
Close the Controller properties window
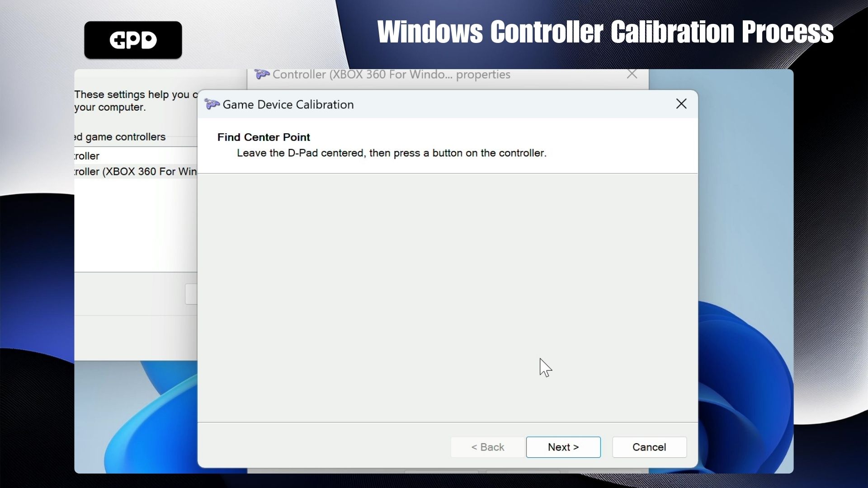[x=632, y=75]
